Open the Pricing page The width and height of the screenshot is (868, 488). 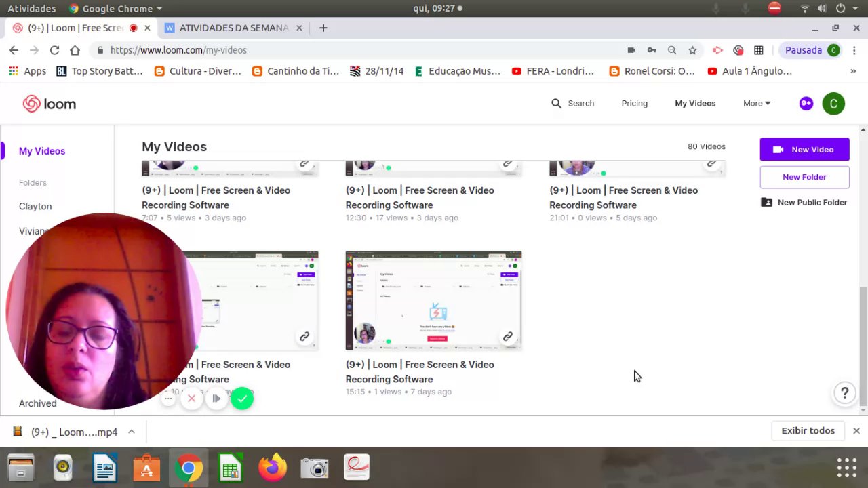pyautogui.click(x=635, y=103)
